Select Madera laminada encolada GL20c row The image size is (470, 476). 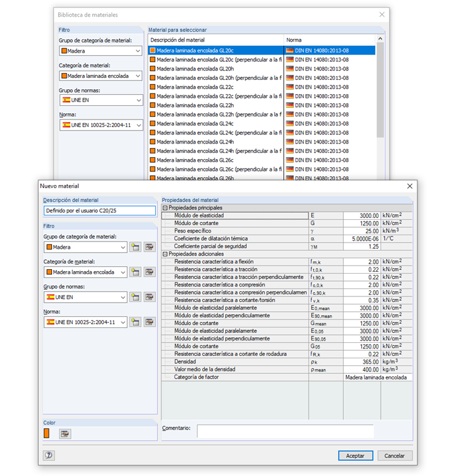262,50
